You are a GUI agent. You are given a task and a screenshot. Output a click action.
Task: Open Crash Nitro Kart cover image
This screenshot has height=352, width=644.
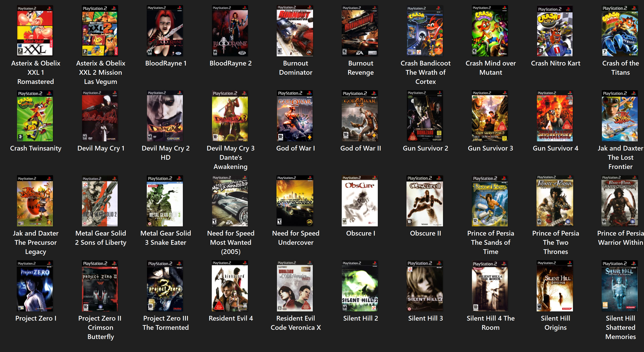coord(555,31)
